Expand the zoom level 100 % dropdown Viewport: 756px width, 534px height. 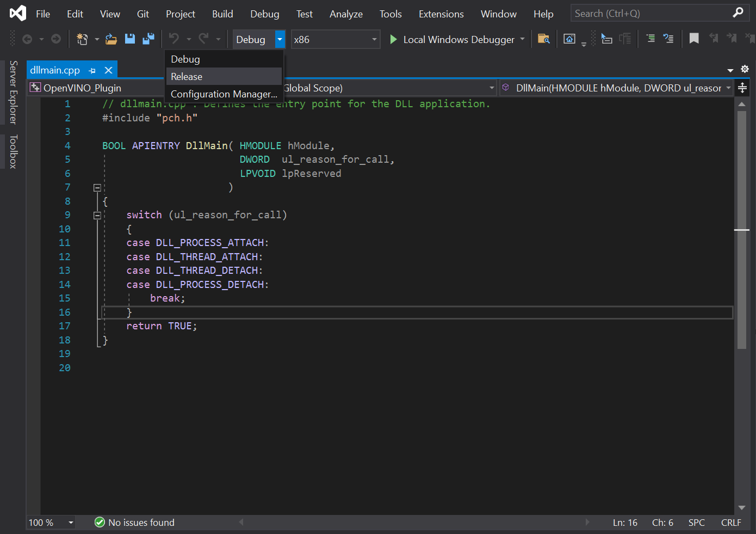point(71,523)
